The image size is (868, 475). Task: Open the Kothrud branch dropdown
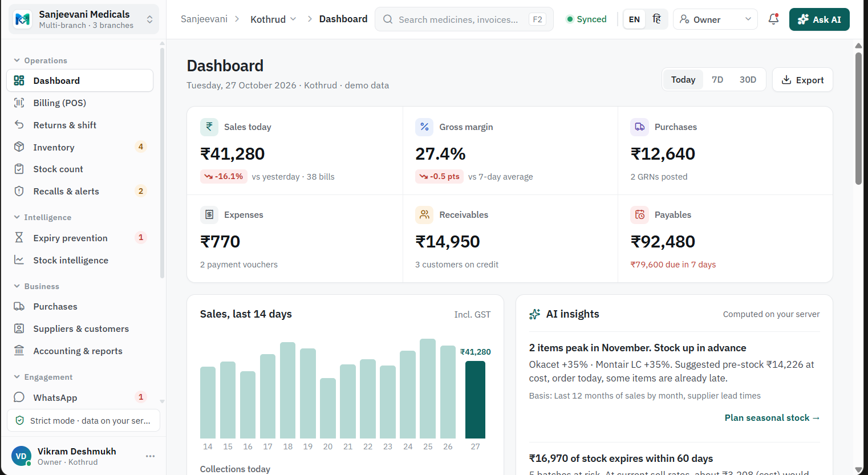[x=273, y=19]
